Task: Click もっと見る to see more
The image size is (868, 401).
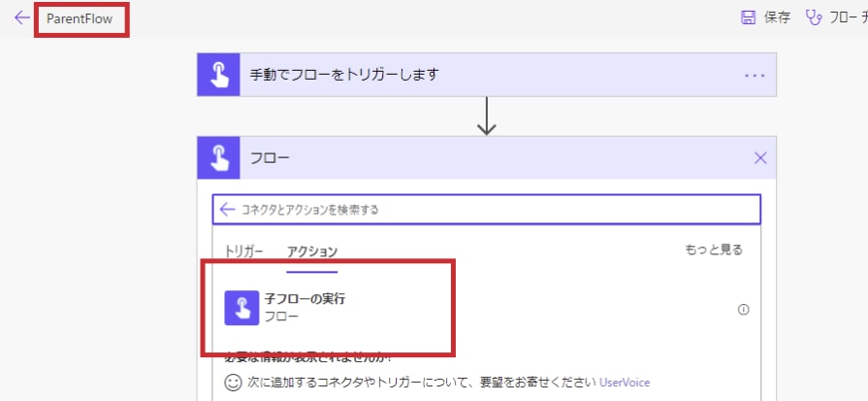Action: [714, 250]
